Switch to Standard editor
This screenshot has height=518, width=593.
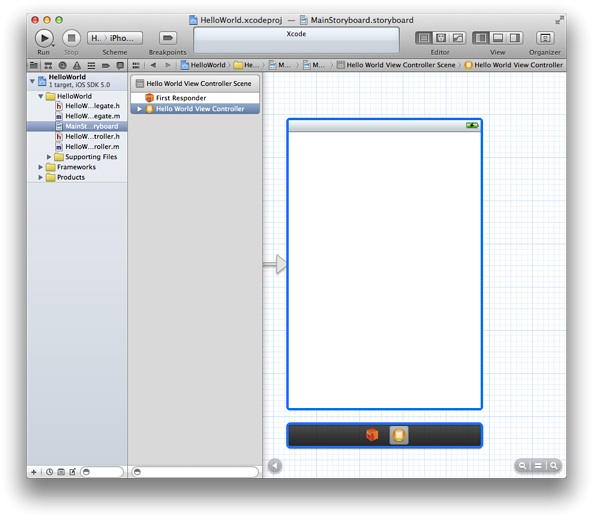pyautogui.click(x=424, y=38)
